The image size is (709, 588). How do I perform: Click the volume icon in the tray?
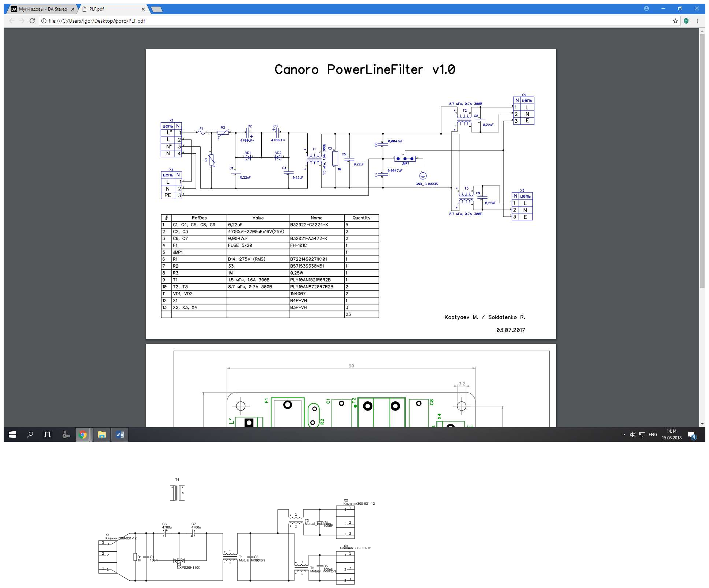coord(633,435)
